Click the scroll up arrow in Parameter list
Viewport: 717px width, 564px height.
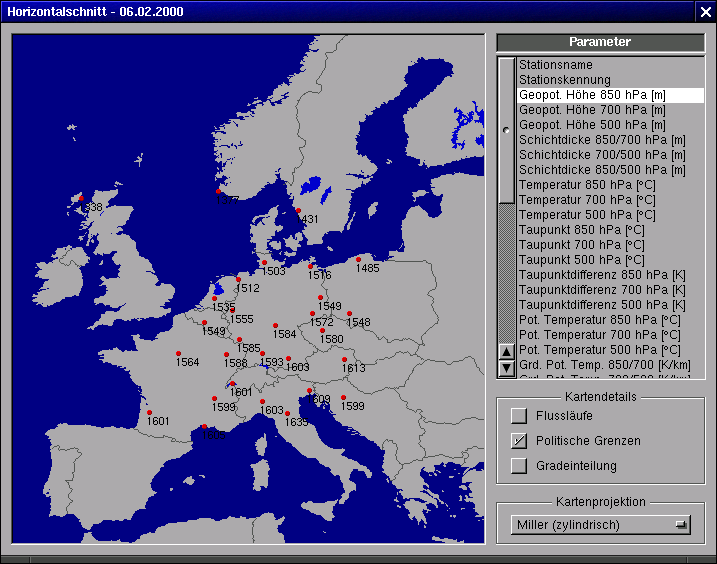(x=506, y=351)
